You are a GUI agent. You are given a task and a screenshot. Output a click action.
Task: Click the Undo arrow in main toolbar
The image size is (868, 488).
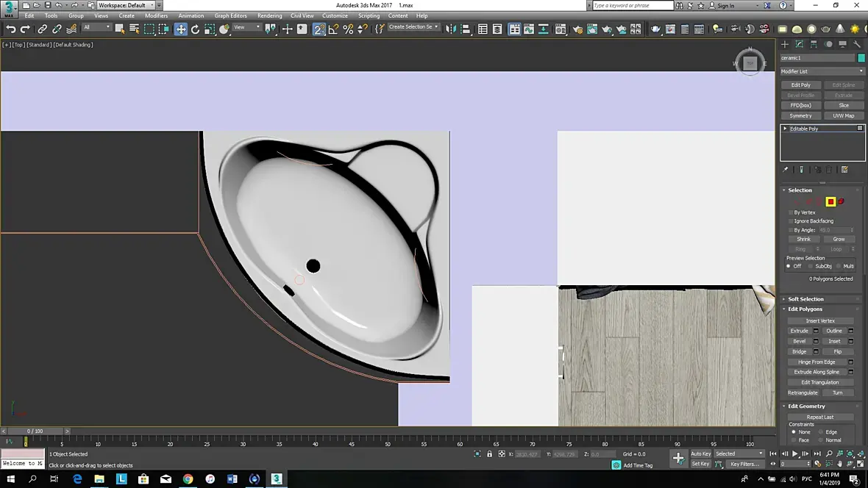(x=11, y=29)
